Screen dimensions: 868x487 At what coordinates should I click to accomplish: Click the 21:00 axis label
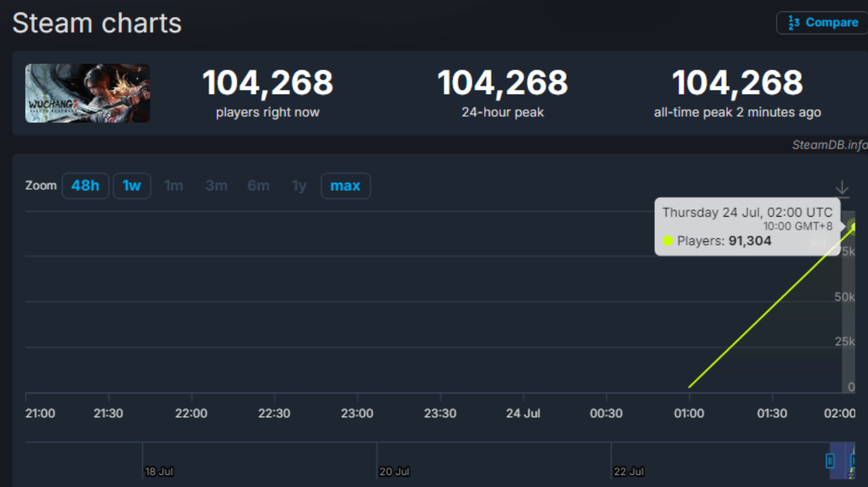pyautogui.click(x=41, y=413)
